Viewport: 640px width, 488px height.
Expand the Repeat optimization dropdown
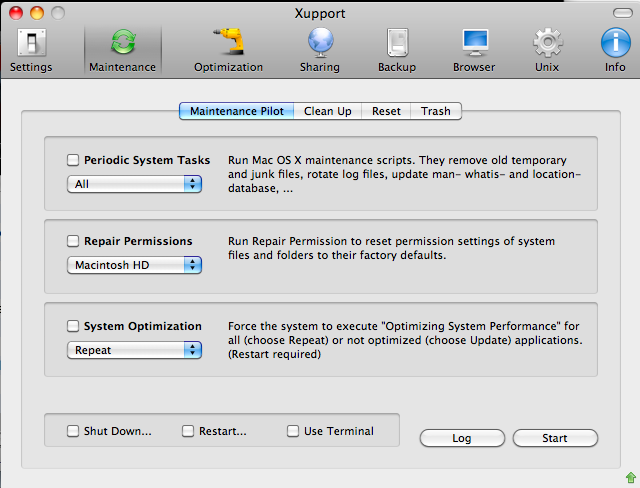(134, 350)
